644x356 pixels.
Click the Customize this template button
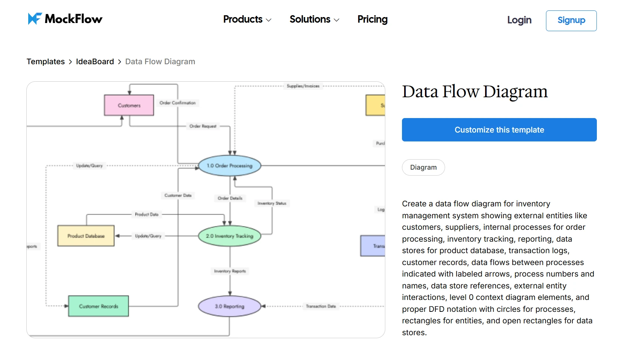click(499, 130)
